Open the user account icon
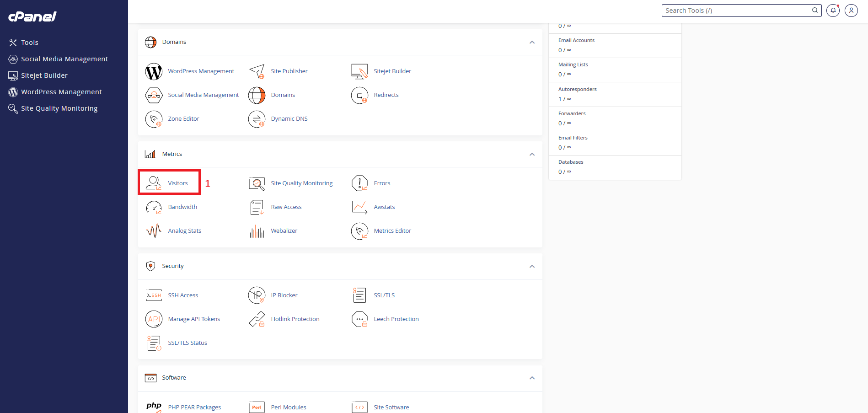Image resolution: width=868 pixels, height=413 pixels. [851, 11]
